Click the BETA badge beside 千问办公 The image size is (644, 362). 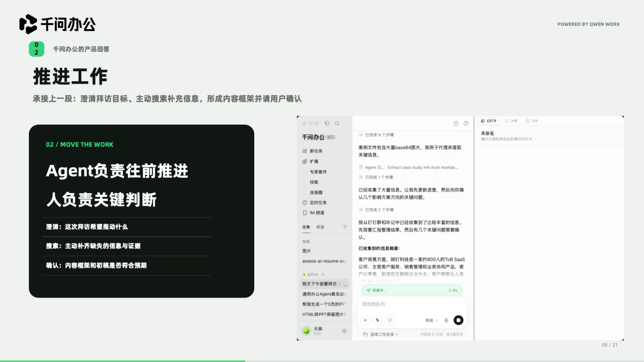(x=330, y=137)
